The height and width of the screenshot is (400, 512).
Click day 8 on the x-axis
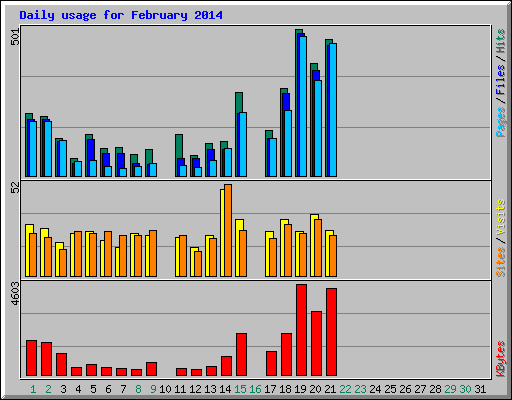click(138, 389)
